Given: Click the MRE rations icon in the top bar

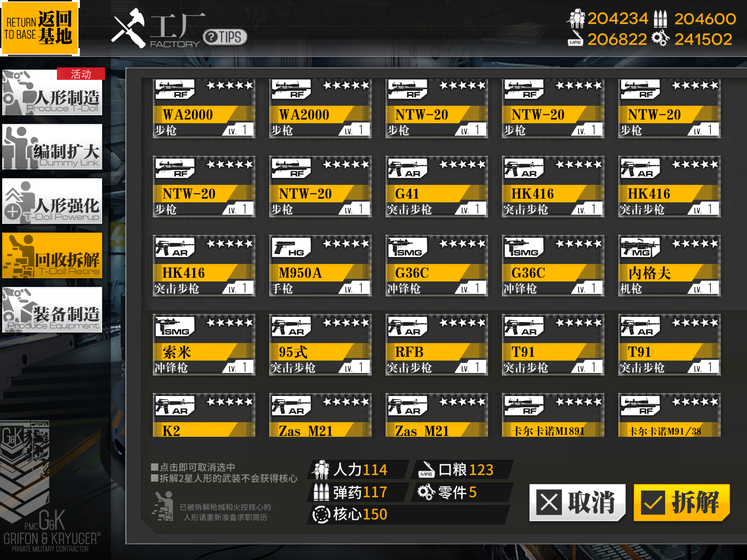Looking at the screenshot, I should [576, 39].
